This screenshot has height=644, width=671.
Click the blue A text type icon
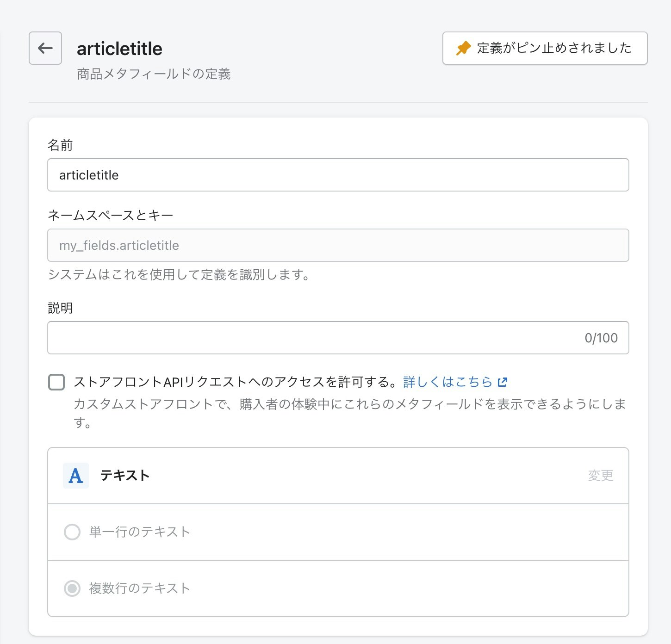coord(75,476)
